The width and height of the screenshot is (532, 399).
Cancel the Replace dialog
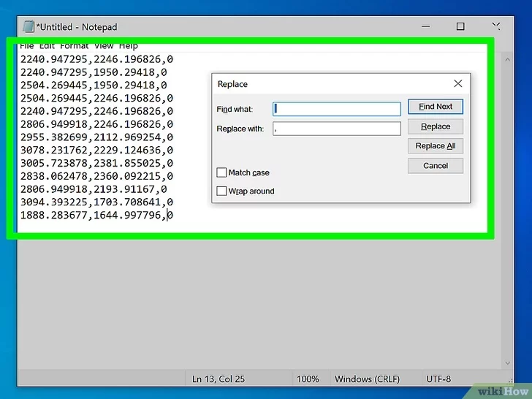click(x=436, y=166)
